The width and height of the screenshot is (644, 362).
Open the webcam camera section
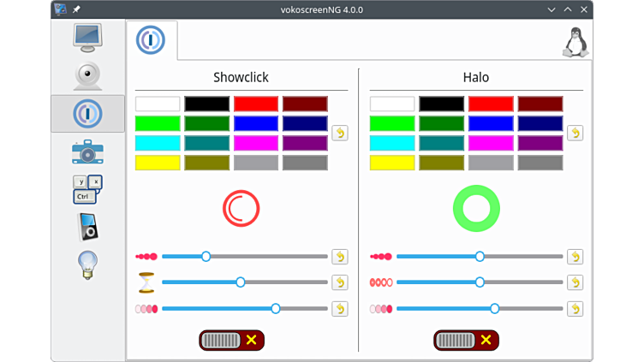pos(87,76)
